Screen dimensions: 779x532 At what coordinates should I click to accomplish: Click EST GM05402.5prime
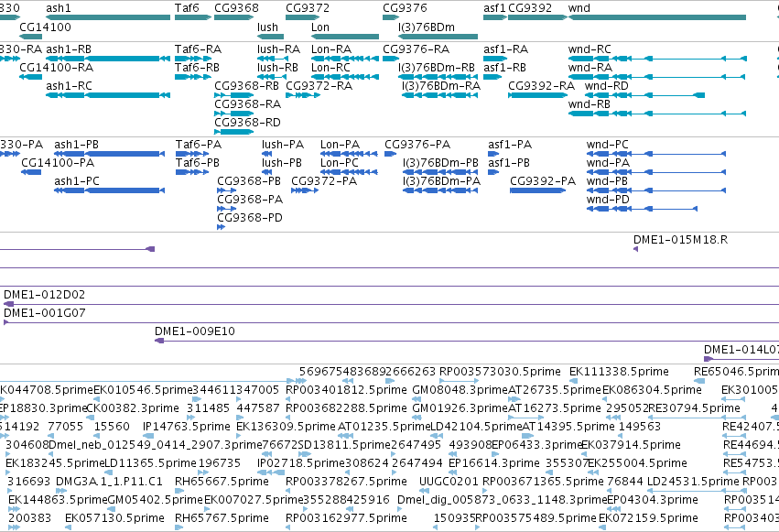tap(113, 510)
